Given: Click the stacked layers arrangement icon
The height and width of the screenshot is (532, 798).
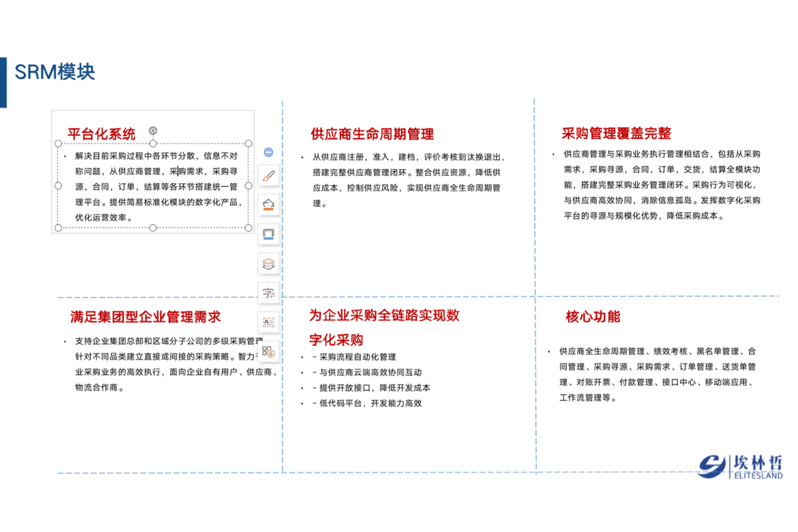Looking at the screenshot, I should [x=268, y=263].
